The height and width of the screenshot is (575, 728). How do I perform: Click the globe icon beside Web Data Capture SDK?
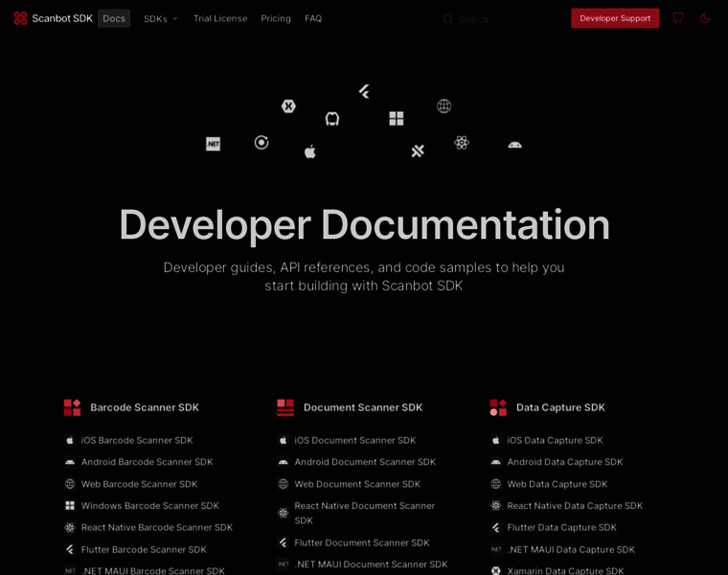(x=496, y=484)
